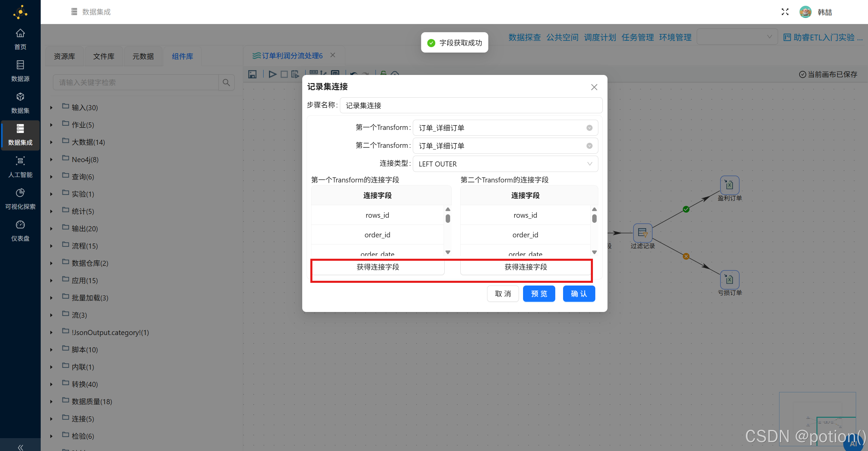Viewport: 868px width, 451px height.
Task: Open 数据探查 in top menu
Action: (524, 37)
